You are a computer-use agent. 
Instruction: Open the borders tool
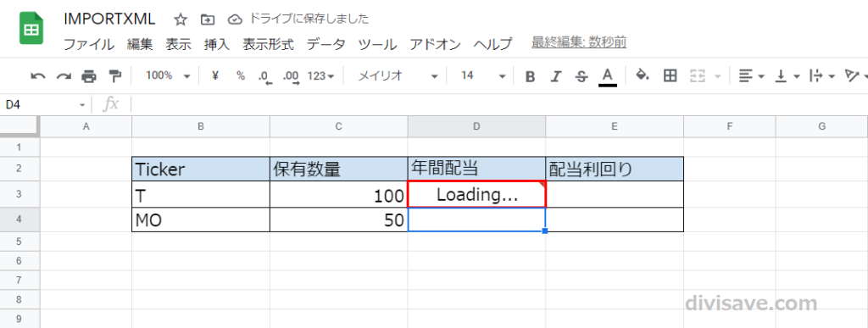click(x=670, y=75)
